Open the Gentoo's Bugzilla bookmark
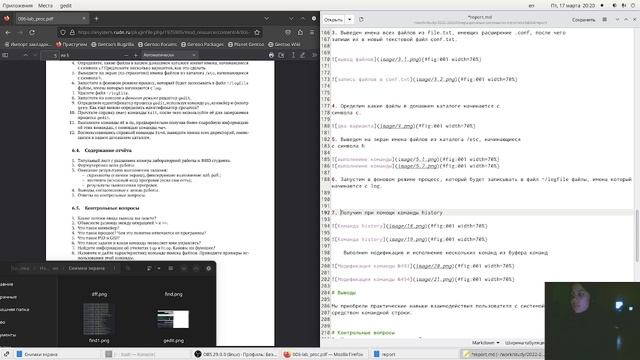This screenshot has width=640, height=360. click(x=113, y=44)
